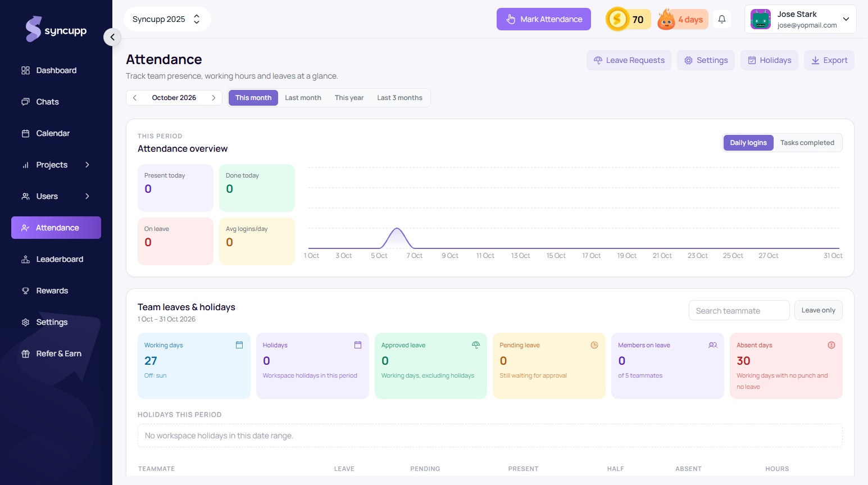The height and width of the screenshot is (485, 868).
Task: Click Jose Stark's avatar image
Action: point(761,19)
